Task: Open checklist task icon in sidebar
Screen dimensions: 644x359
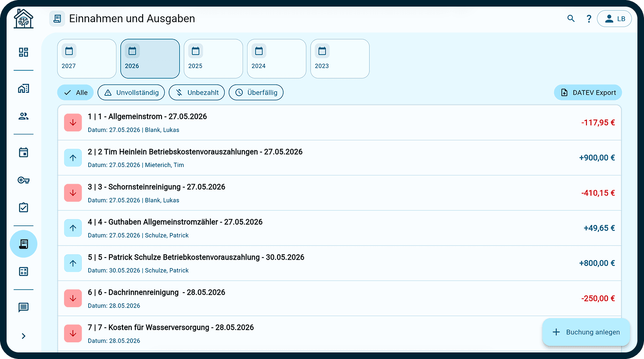Action: [23, 207]
